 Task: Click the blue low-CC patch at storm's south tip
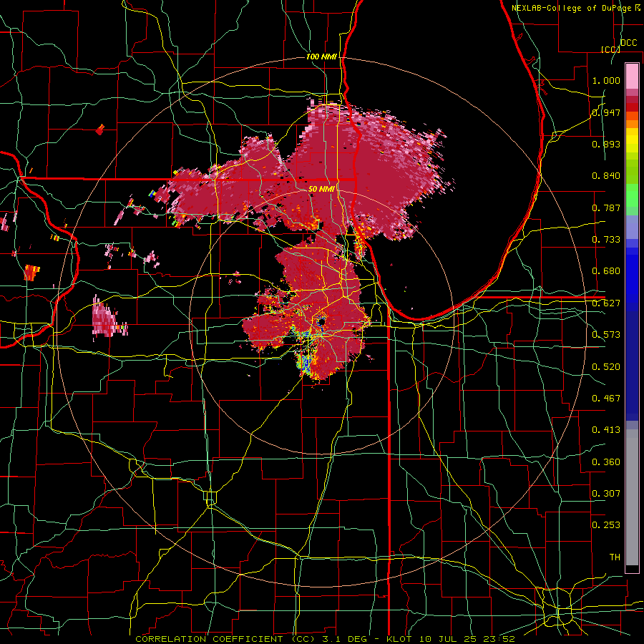click(305, 363)
